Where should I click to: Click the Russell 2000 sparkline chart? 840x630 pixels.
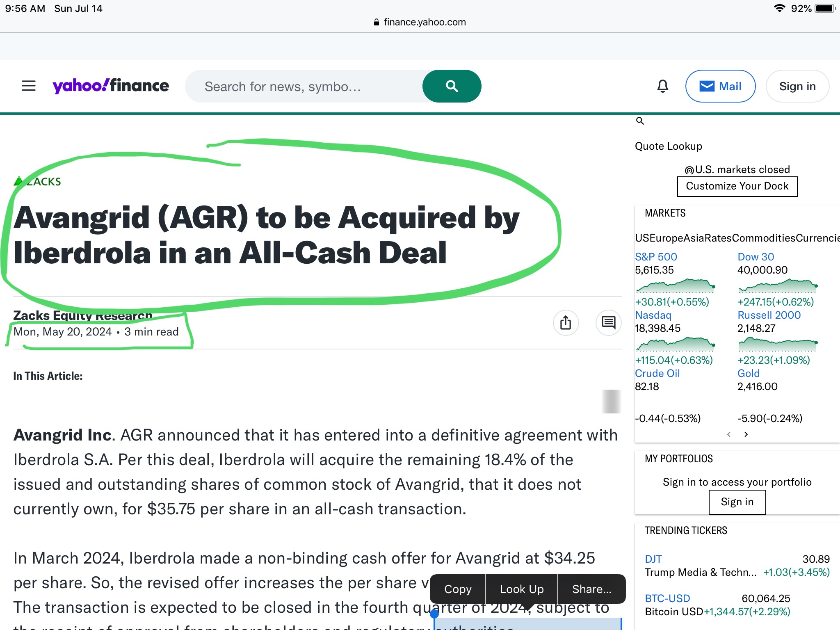pos(778,344)
